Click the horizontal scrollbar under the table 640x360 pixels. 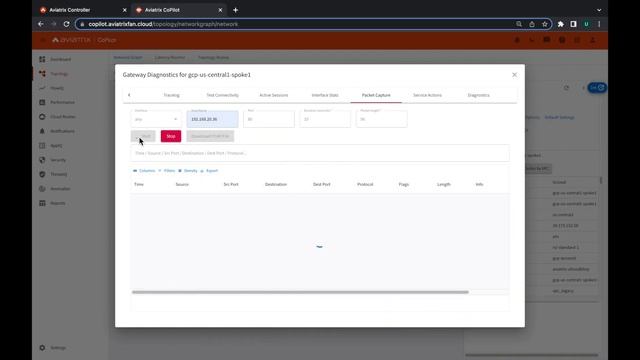(x=300, y=292)
